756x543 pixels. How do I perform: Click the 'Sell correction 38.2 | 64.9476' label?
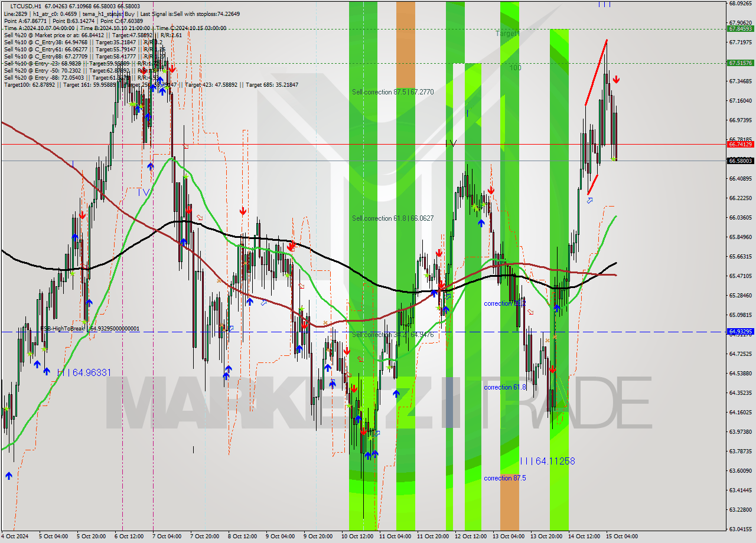pos(393,335)
